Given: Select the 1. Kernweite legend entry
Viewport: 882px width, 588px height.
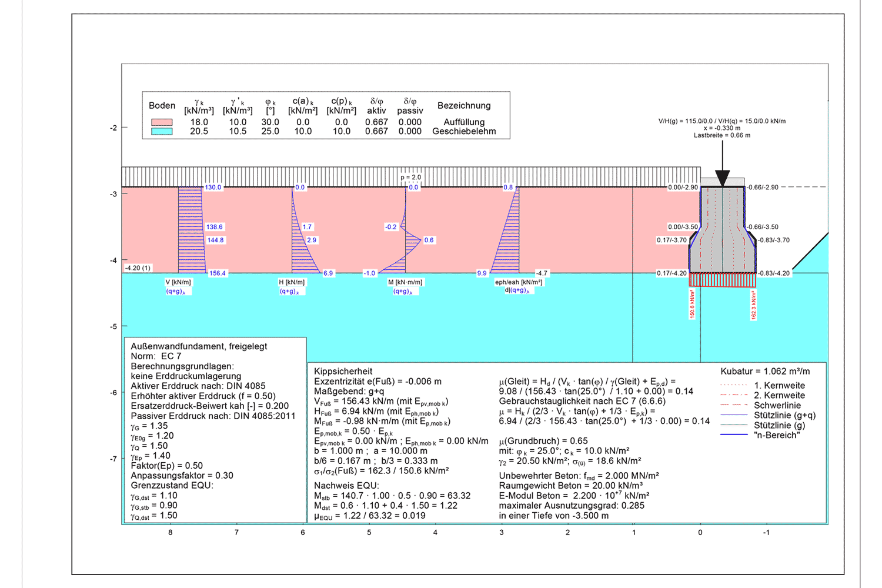Looking at the screenshot, I should (779, 386).
